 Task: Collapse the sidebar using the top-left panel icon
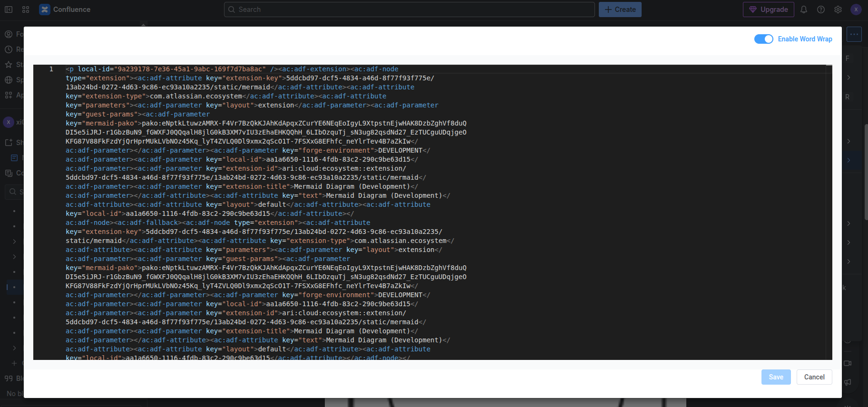click(9, 10)
